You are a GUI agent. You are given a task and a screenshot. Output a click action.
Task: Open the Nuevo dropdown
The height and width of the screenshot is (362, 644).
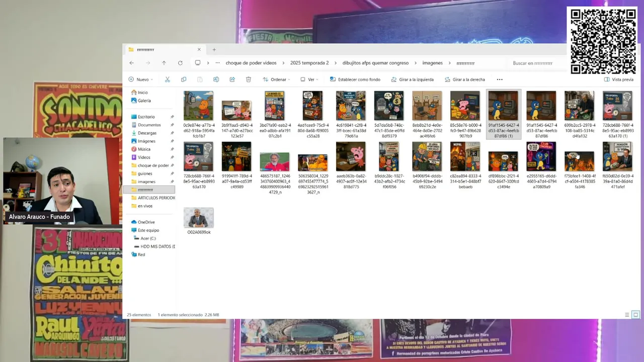click(140, 79)
